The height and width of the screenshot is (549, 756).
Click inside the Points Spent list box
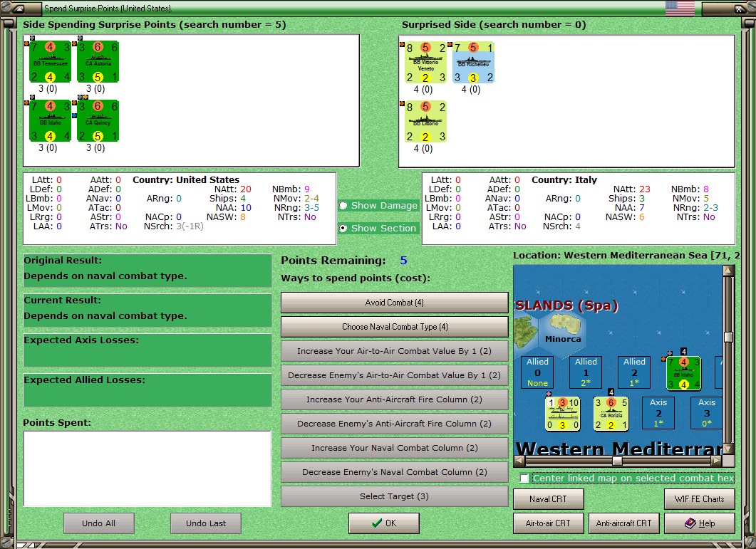[x=147, y=469]
